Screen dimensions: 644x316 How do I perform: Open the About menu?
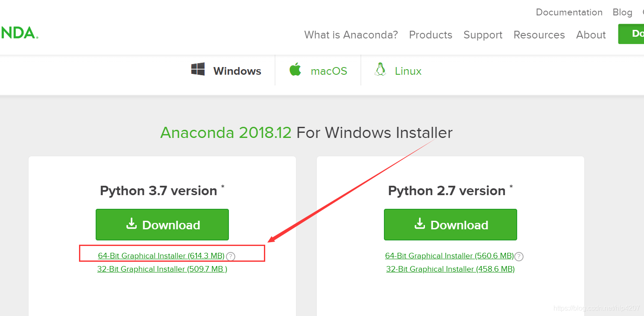click(591, 35)
